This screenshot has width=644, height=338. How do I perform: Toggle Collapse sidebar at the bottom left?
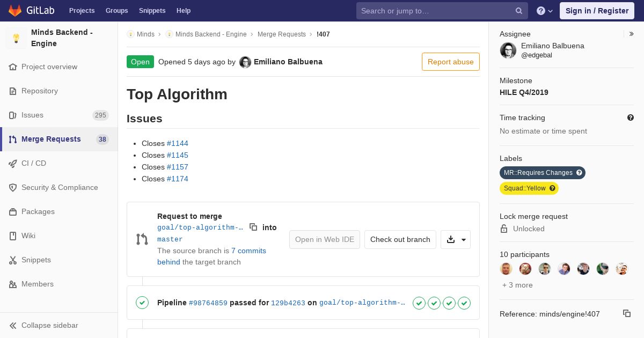[x=44, y=325]
